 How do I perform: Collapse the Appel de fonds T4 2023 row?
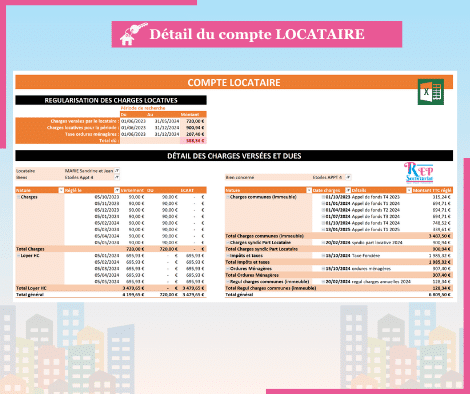tap(323, 197)
